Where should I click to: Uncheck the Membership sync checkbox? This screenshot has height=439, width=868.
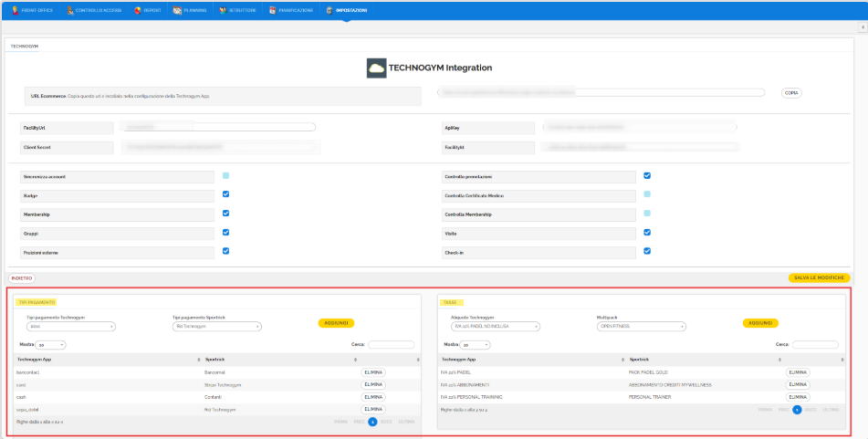pyautogui.click(x=225, y=214)
